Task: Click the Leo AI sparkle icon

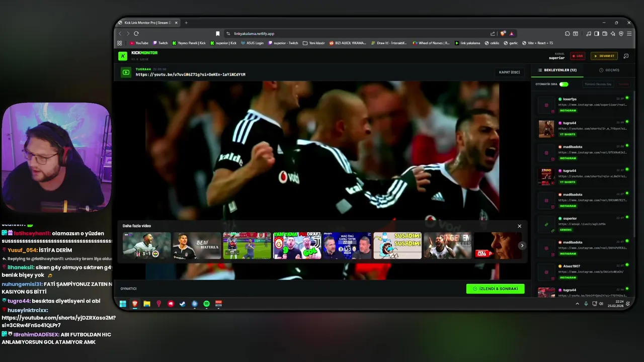Action: (613, 33)
